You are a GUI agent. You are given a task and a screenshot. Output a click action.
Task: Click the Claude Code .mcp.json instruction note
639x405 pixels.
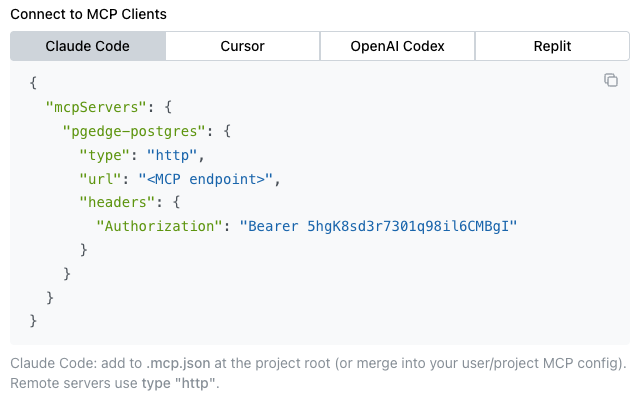[x=318, y=363]
